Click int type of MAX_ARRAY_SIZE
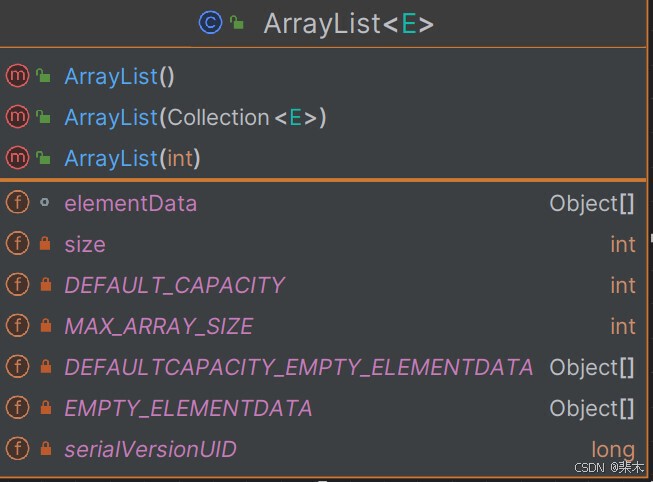653x482 pixels. coord(623,327)
